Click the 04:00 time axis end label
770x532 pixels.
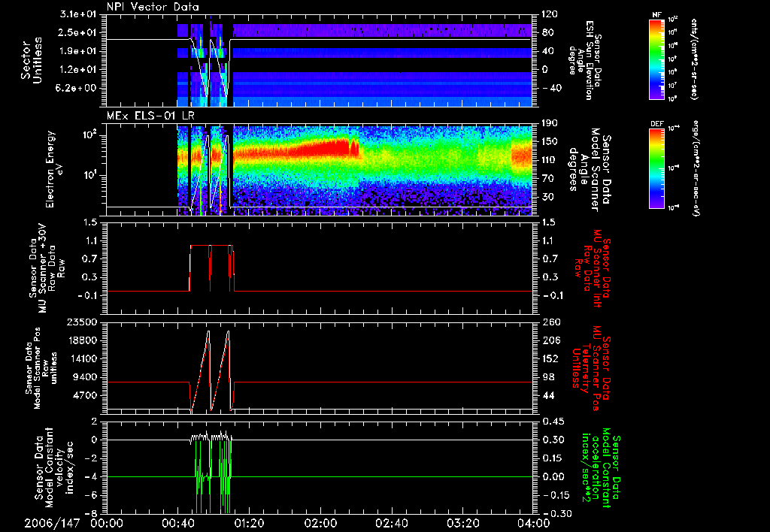pyautogui.click(x=533, y=523)
